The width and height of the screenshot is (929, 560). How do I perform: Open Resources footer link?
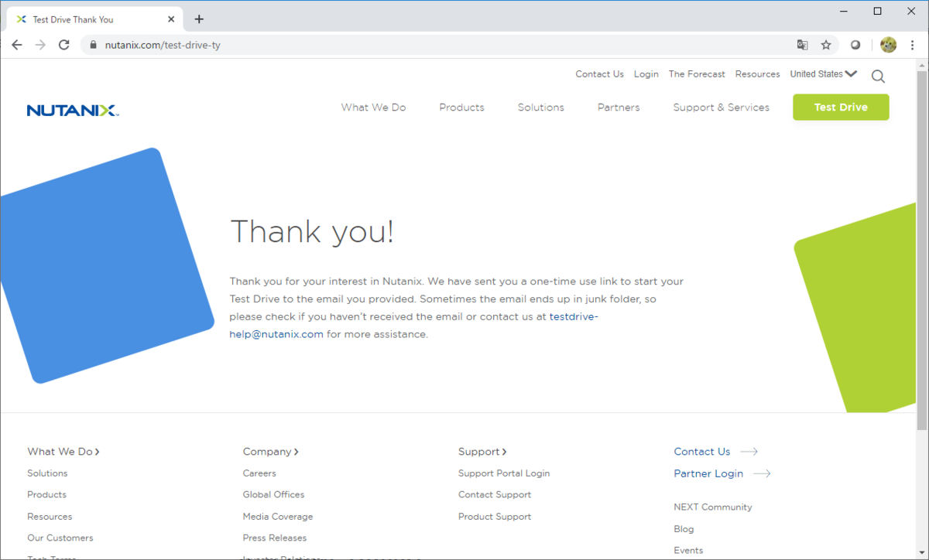click(50, 516)
